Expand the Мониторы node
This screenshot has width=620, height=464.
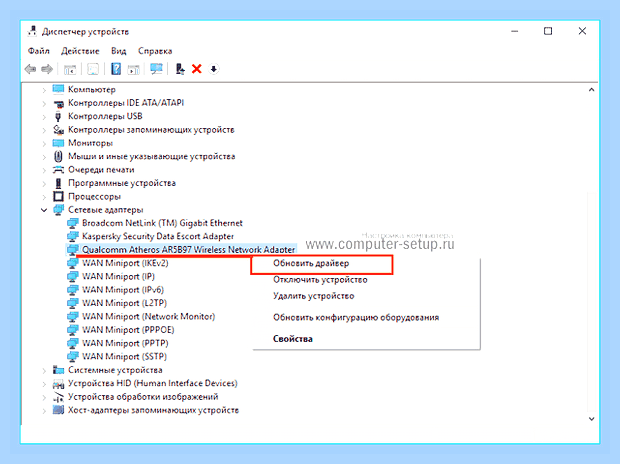[44, 143]
